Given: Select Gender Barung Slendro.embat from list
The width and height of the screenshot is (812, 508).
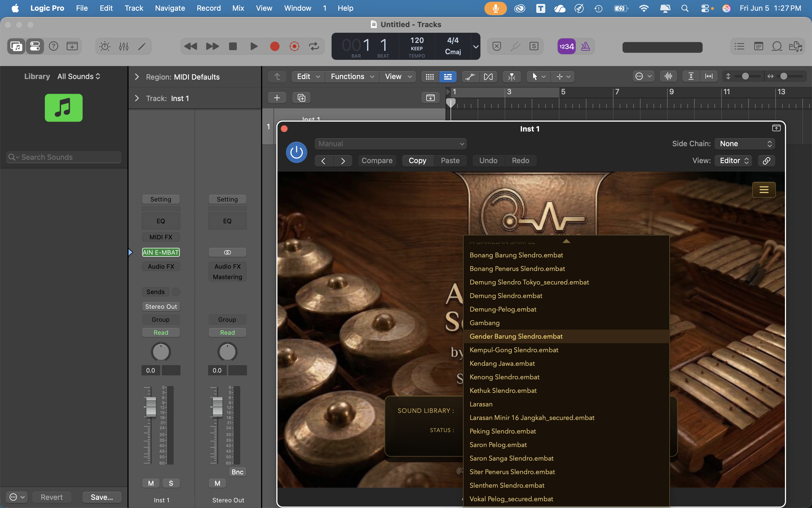Looking at the screenshot, I should (566, 336).
